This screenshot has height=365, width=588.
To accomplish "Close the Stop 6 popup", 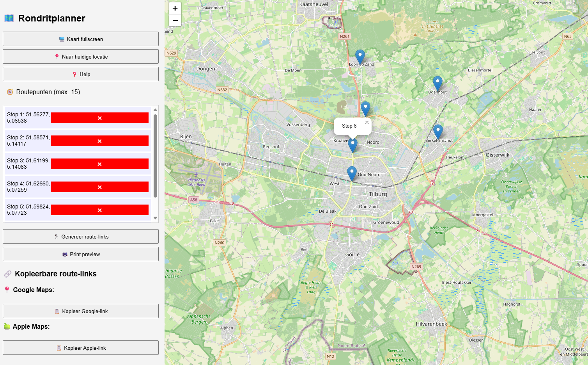I will pos(367,123).
